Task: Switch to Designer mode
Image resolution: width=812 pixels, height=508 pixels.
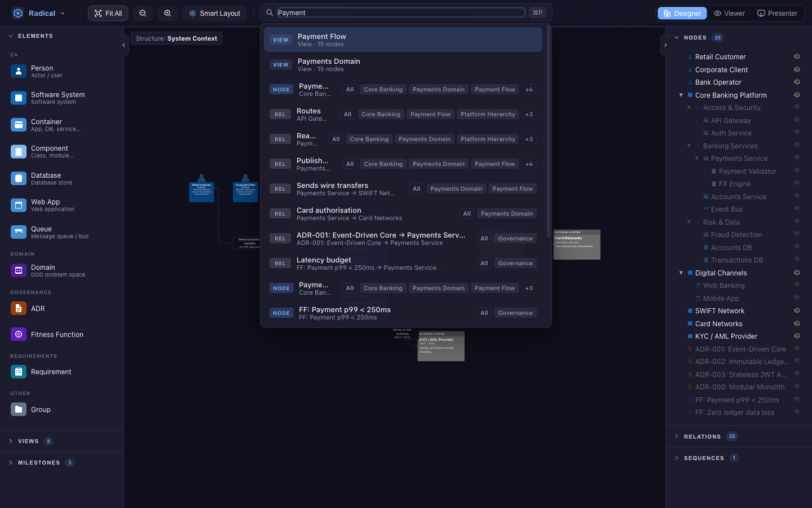Action: click(x=682, y=13)
